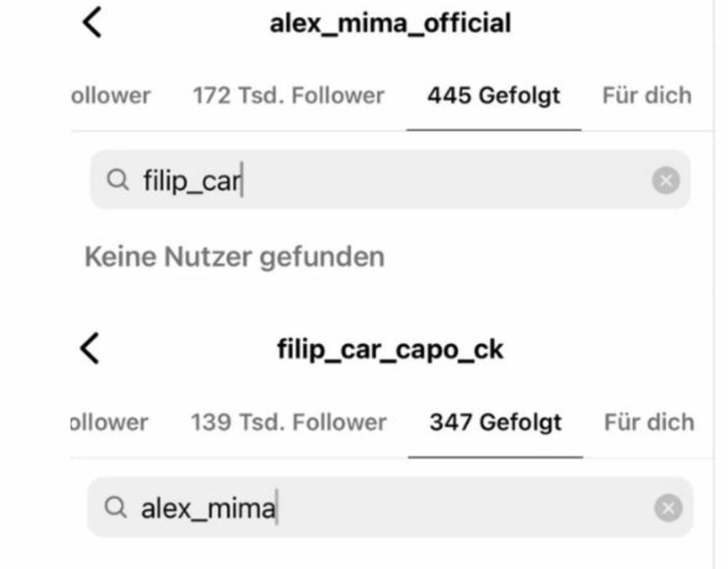Open the 'ollower' tab on the upper profile
728x569 pixels.
point(109,95)
